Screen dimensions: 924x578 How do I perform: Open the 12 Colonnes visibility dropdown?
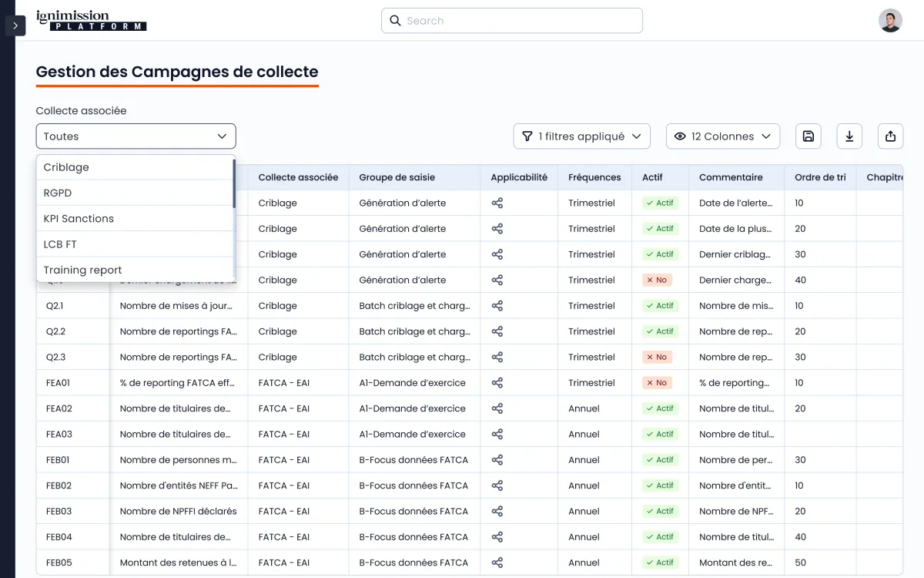[x=722, y=136]
